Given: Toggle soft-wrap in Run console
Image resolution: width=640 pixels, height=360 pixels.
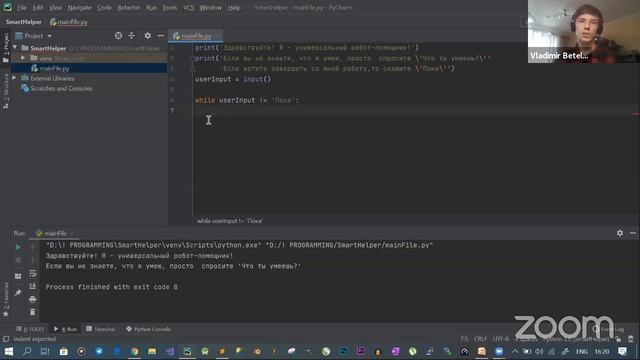Looking at the screenshot, I should pos(33,273).
